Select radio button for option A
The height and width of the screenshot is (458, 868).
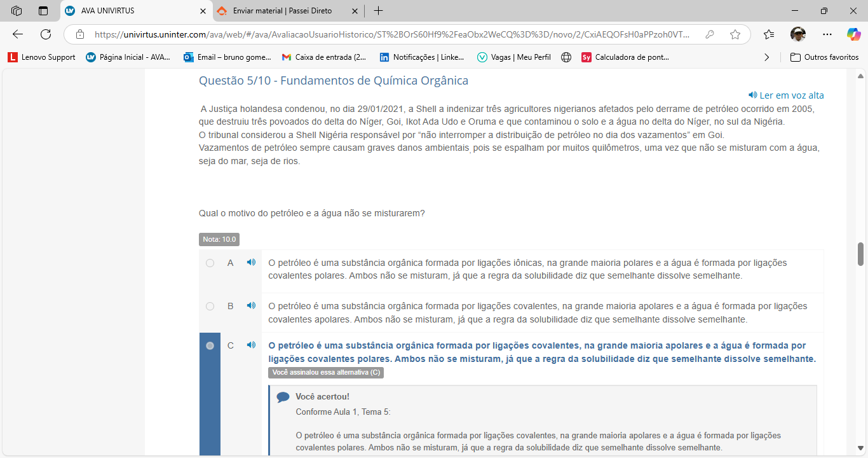tap(210, 263)
